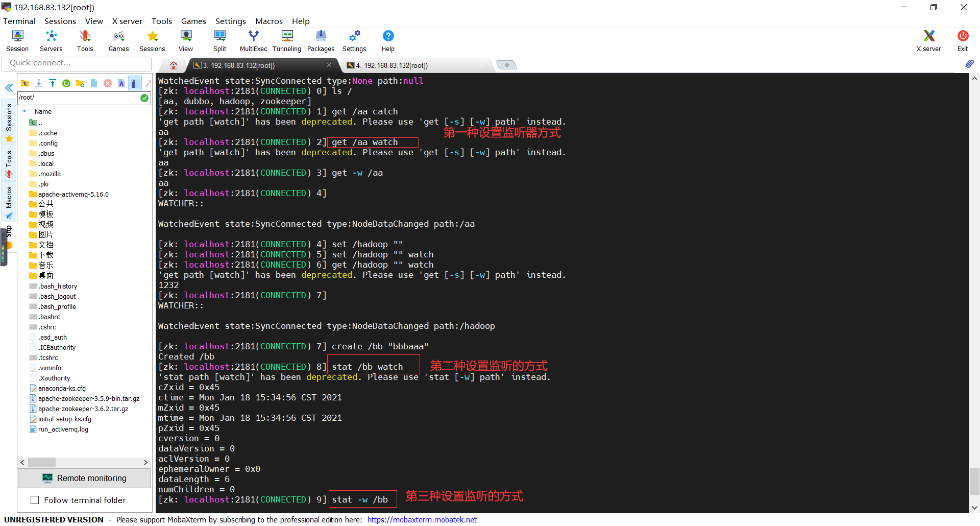Image resolution: width=980 pixels, height=526 pixels.
Task: Open the Sessions menu in menu bar
Action: click(60, 21)
